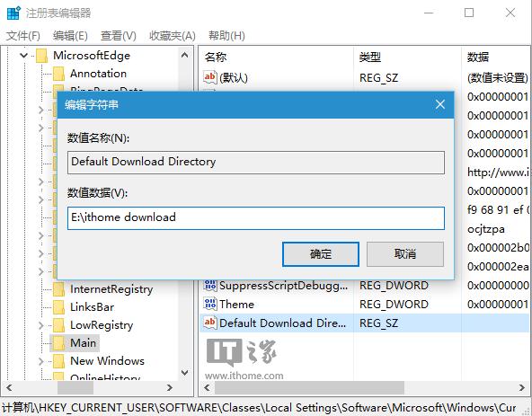Select the (默认) value entry
This screenshot has height=416, width=532.
[234, 78]
